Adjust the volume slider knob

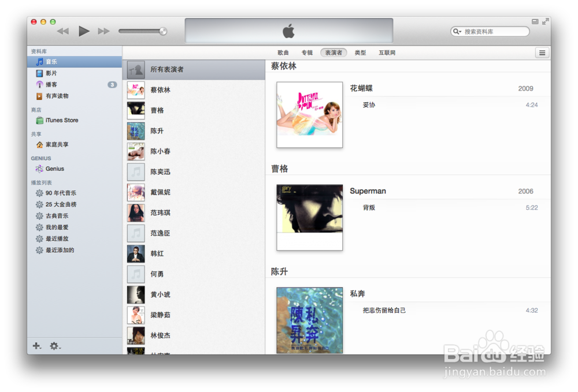coord(162,31)
